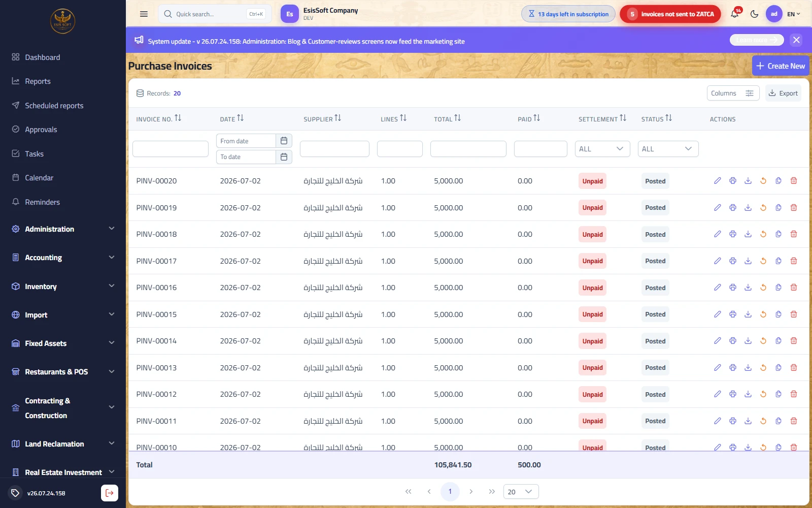Toggle dark mode with the moon icon

coord(754,14)
